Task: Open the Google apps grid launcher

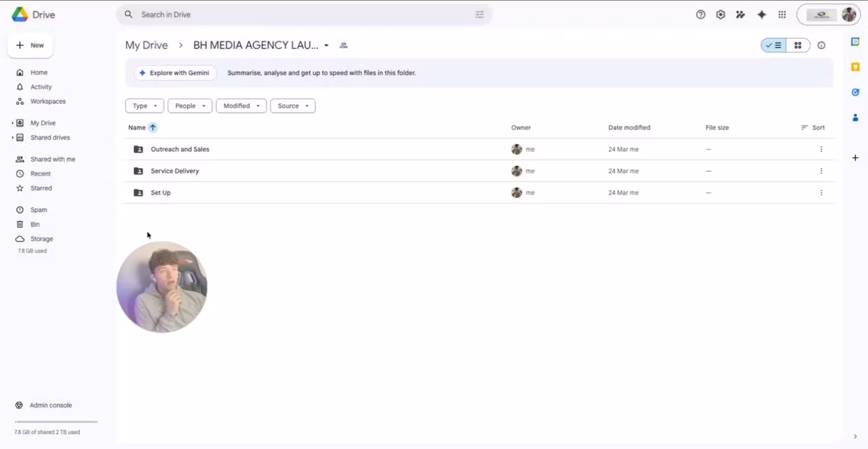Action: point(781,14)
